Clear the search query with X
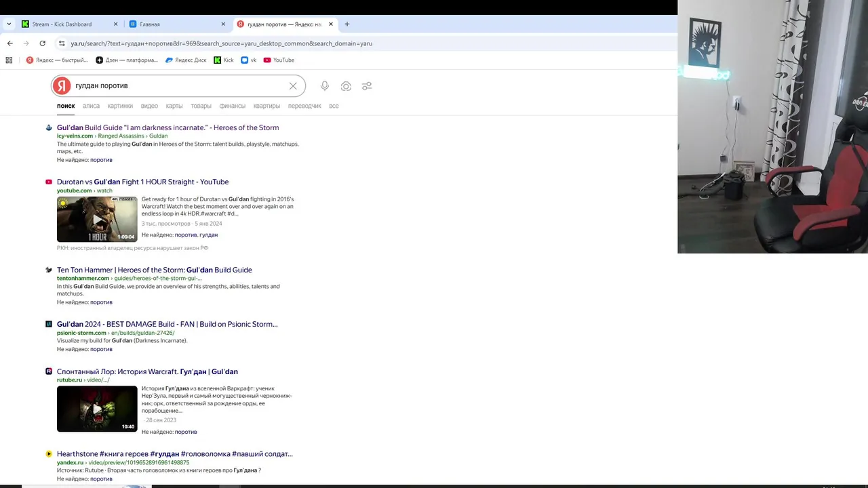This screenshot has height=488, width=868. point(293,86)
